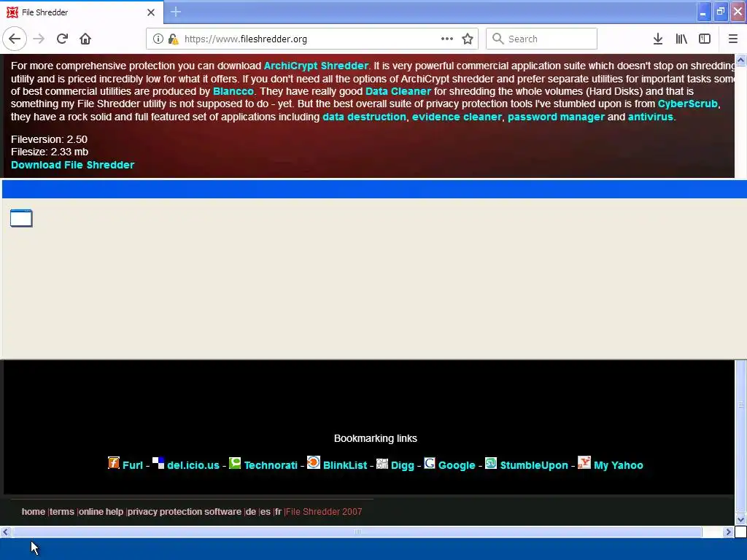Click the 'Filesize: 2.33 mb' text
747x560 pixels.
[50, 152]
